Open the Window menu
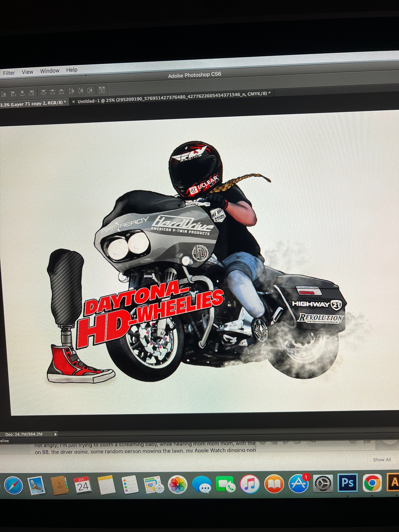 [49, 71]
